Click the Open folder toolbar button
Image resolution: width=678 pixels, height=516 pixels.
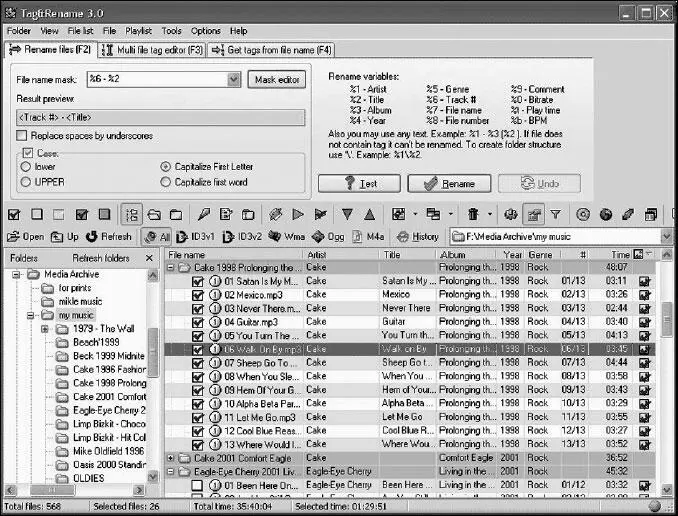pyautogui.click(x=26, y=237)
